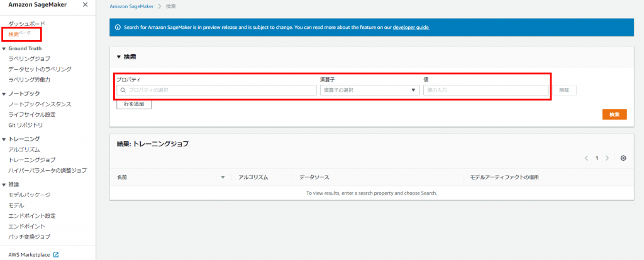Screen dimensions: 644x260
Task: Click the 名前 column header
Action: pos(121,178)
